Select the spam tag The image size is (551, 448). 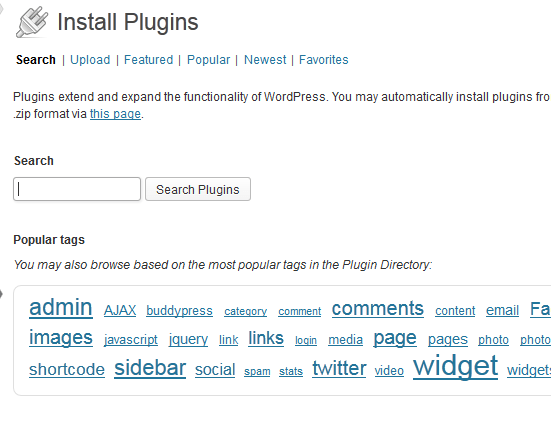257,371
